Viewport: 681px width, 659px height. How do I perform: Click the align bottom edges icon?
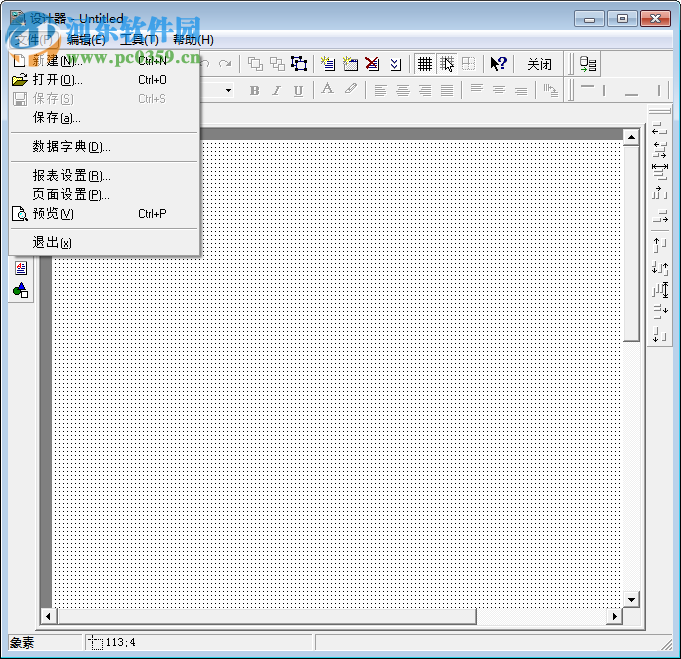tap(660, 334)
